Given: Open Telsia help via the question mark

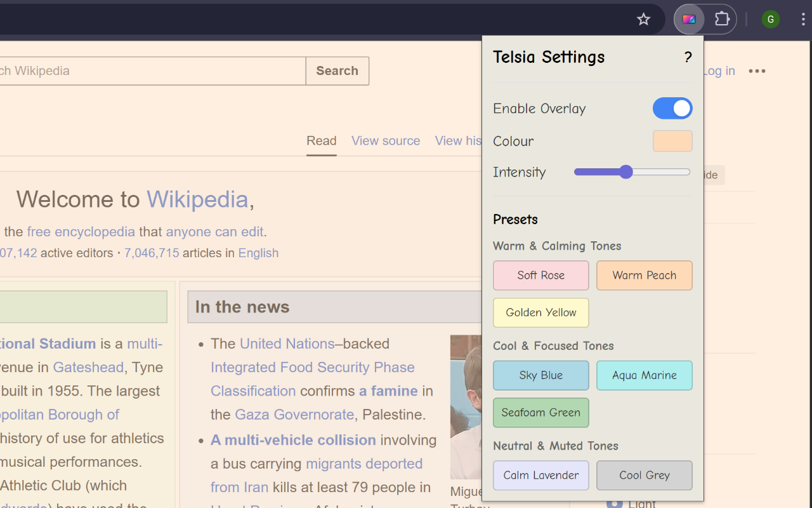Looking at the screenshot, I should tap(688, 57).
